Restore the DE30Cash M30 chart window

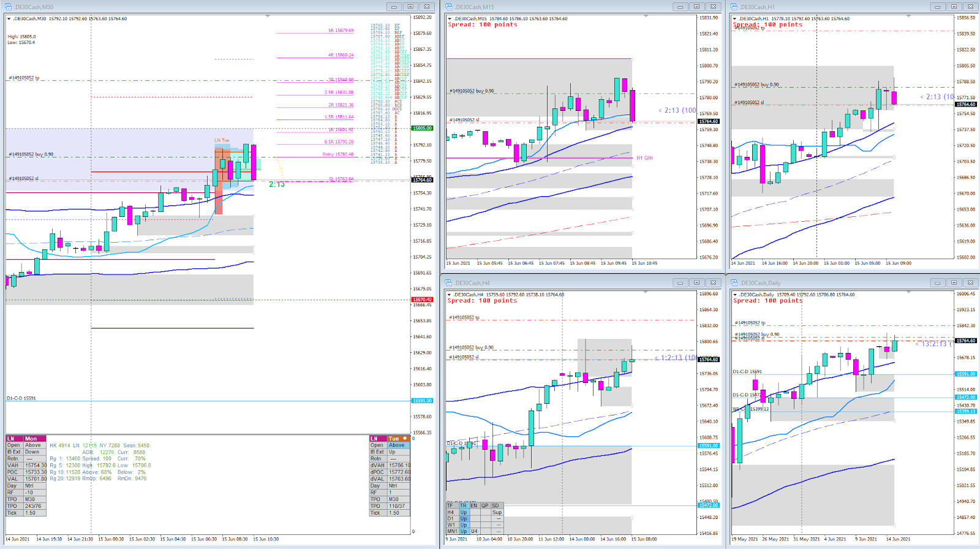point(410,7)
